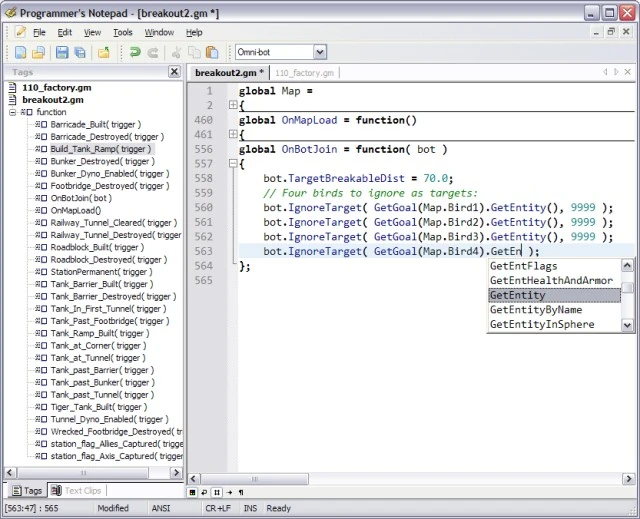Click the Save All icon
Screen dimensions: 640x519
coord(80,52)
